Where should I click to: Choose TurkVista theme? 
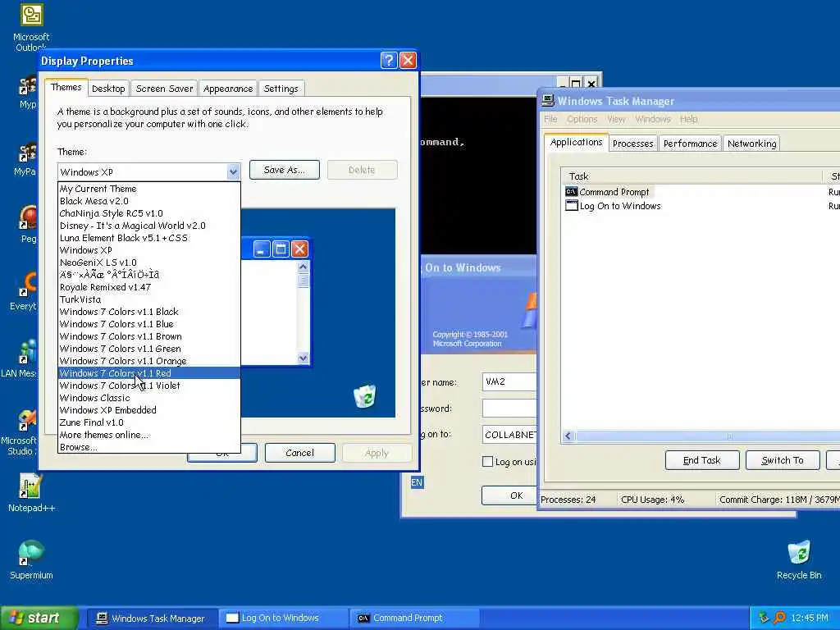149,299
